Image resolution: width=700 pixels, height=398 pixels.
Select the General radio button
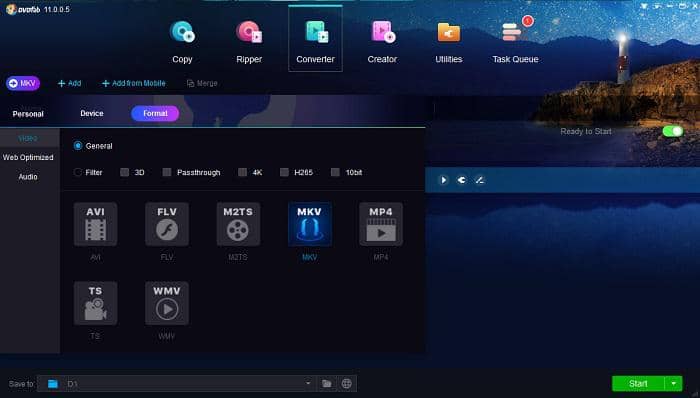(x=78, y=145)
